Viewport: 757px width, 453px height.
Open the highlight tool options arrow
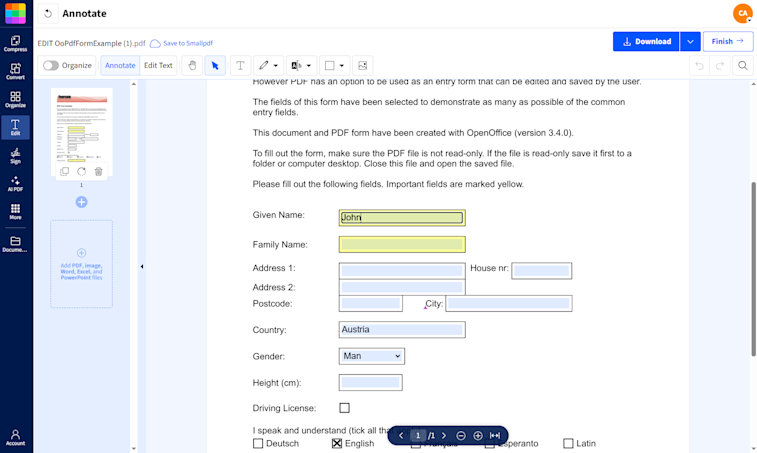pos(309,66)
